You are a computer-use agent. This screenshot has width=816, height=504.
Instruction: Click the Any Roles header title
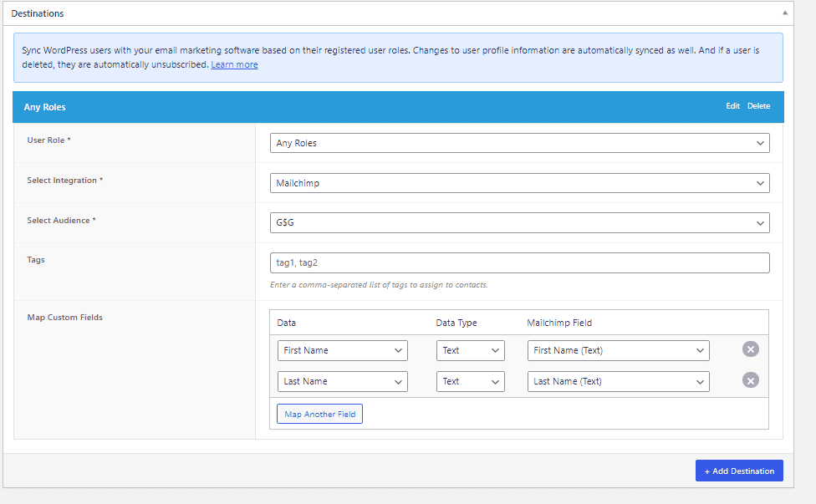tap(45, 107)
